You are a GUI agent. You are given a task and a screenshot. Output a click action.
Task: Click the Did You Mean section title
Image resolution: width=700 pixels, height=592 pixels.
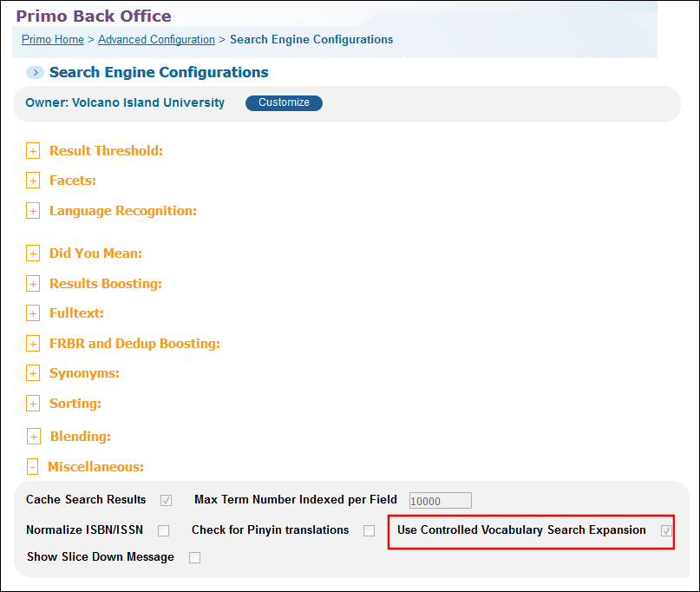click(95, 253)
